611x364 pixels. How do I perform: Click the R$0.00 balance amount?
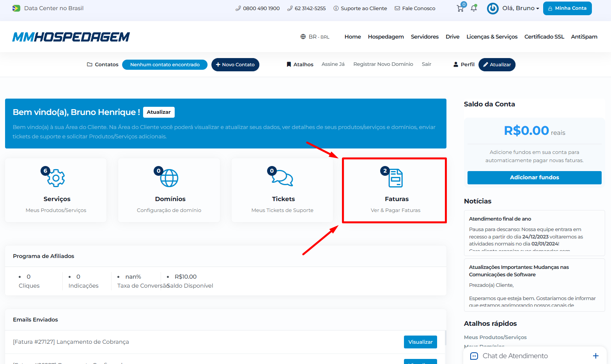(x=526, y=130)
